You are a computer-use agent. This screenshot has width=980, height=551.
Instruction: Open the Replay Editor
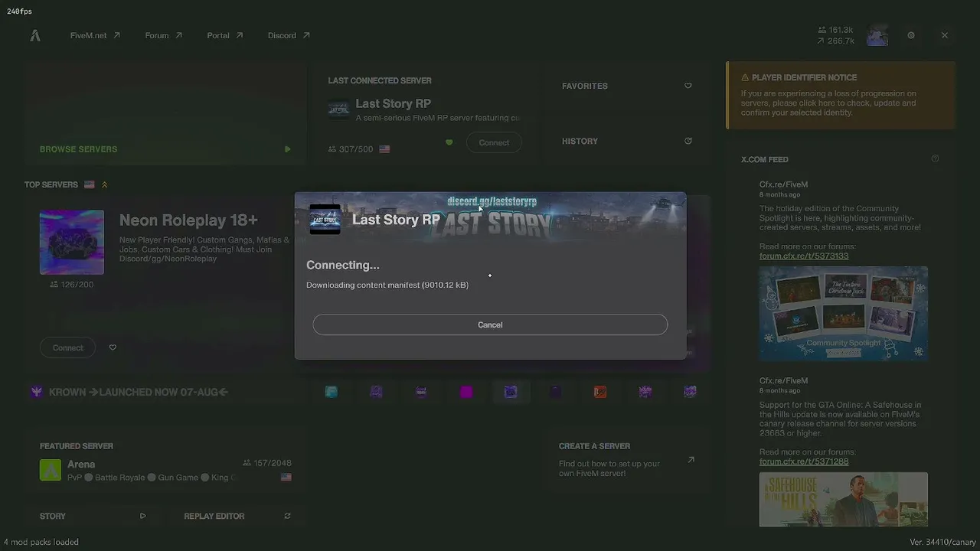[237, 516]
